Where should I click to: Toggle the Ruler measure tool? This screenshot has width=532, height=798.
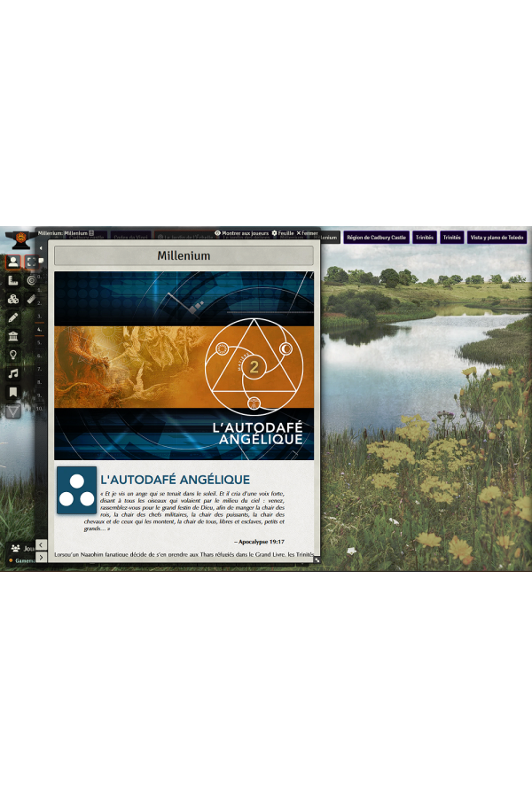point(32,299)
